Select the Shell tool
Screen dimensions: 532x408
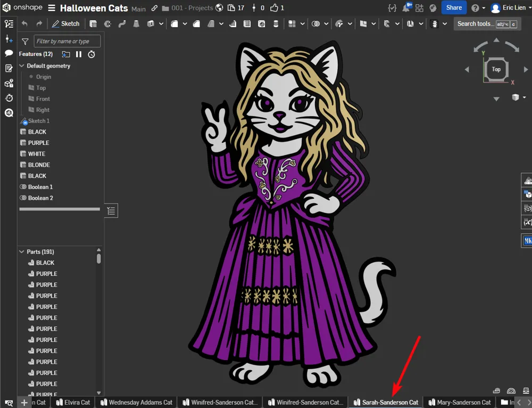pyautogui.click(x=247, y=24)
